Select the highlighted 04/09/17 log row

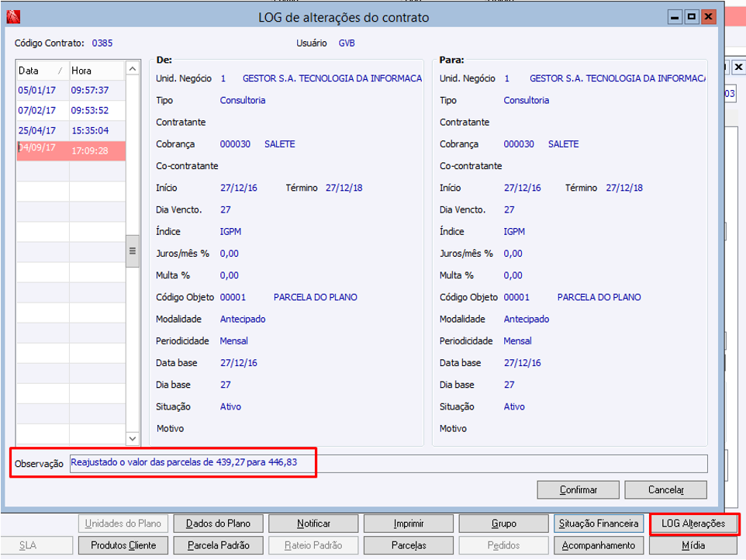pyautogui.click(x=71, y=150)
